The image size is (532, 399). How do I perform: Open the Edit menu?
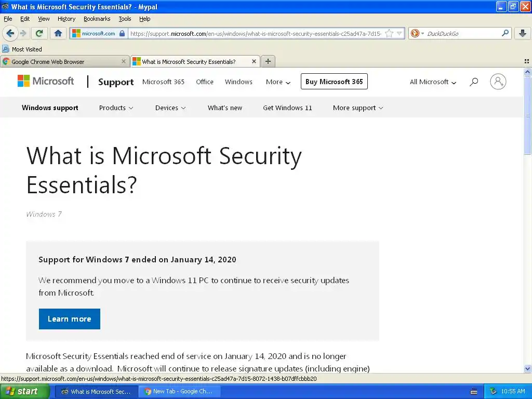pos(25,19)
